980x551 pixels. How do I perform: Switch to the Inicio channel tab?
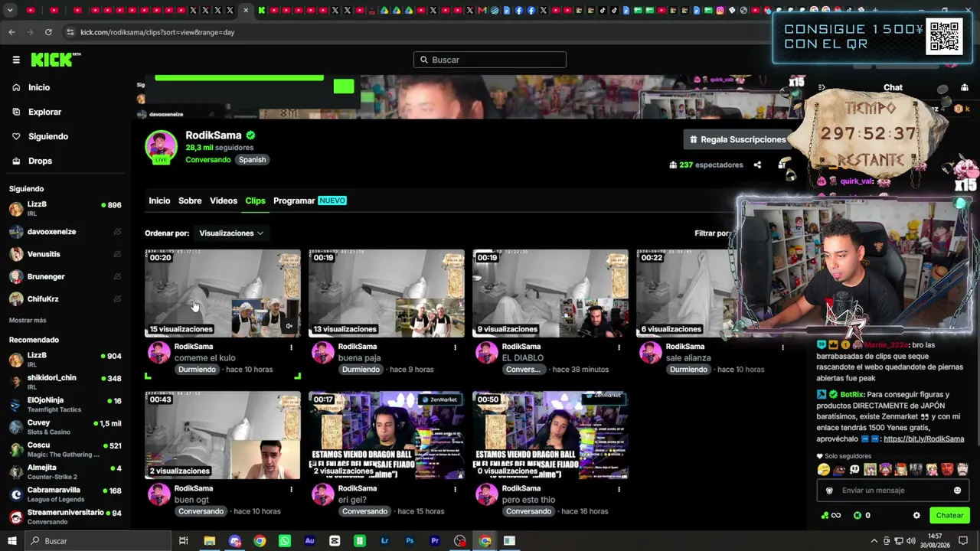[159, 201]
